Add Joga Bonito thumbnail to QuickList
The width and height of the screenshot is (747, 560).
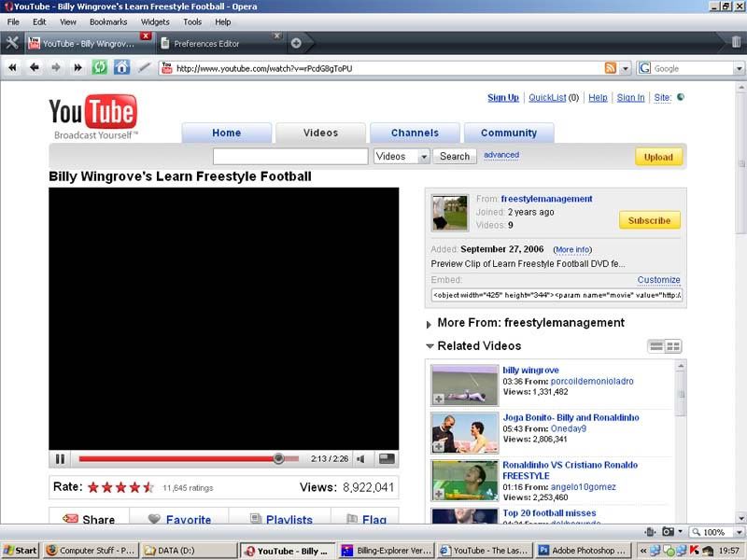point(439,447)
